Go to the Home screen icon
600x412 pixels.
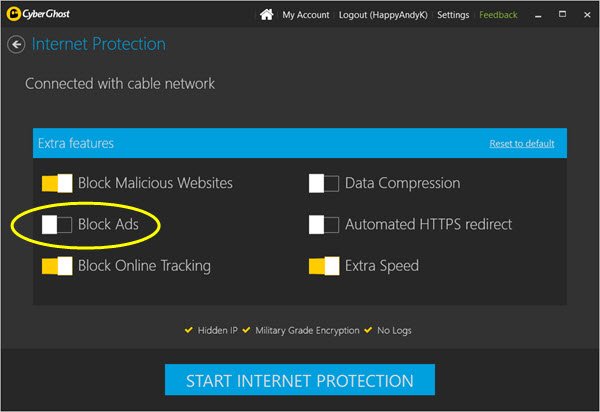click(266, 15)
